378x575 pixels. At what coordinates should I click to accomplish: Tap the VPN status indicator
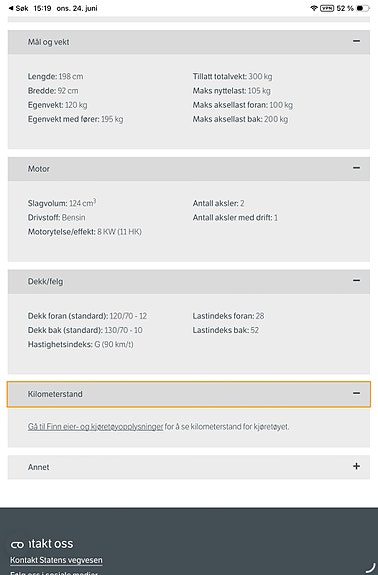tap(327, 8)
